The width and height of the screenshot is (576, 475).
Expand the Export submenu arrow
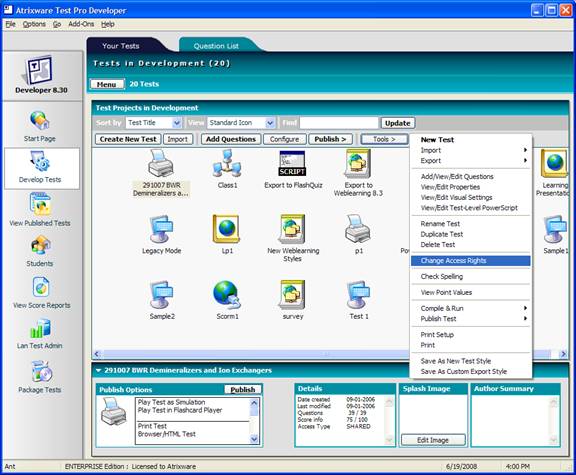(525, 161)
